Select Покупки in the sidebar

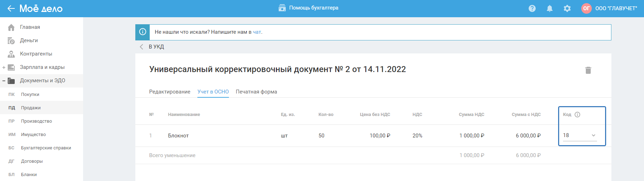point(30,95)
